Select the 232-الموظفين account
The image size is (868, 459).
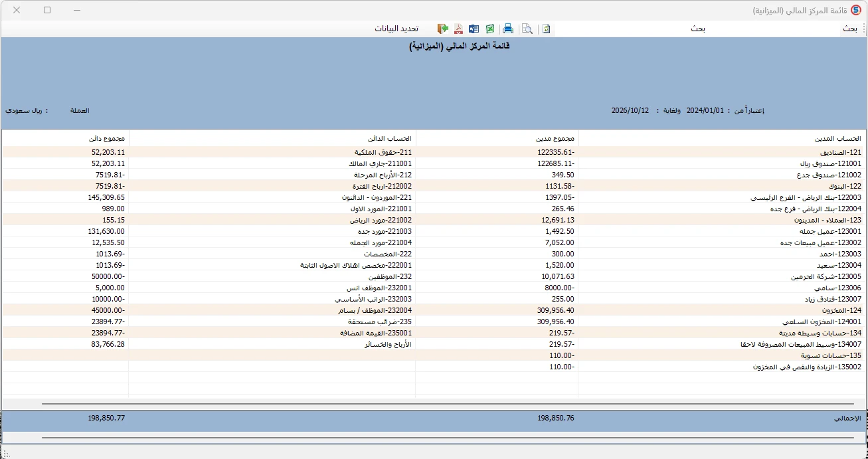pyautogui.click(x=389, y=276)
